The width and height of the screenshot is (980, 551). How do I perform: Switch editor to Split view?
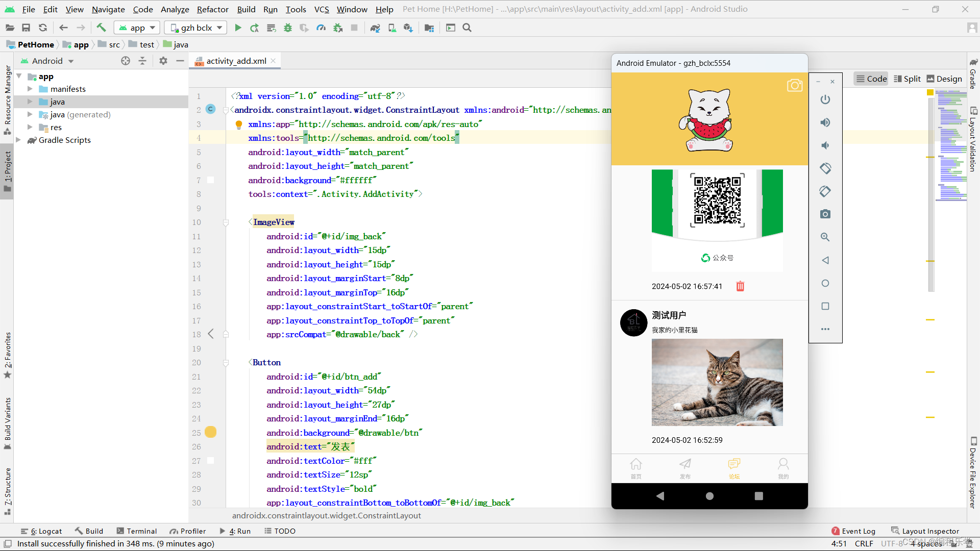point(907,79)
